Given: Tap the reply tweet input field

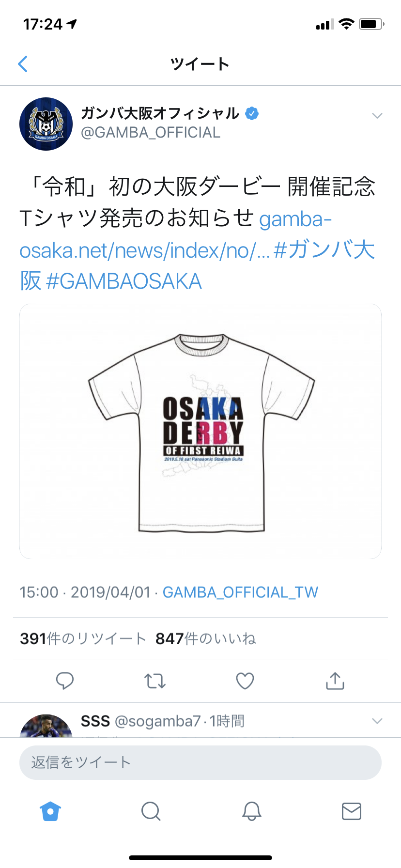Looking at the screenshot, I should (200, 762).
